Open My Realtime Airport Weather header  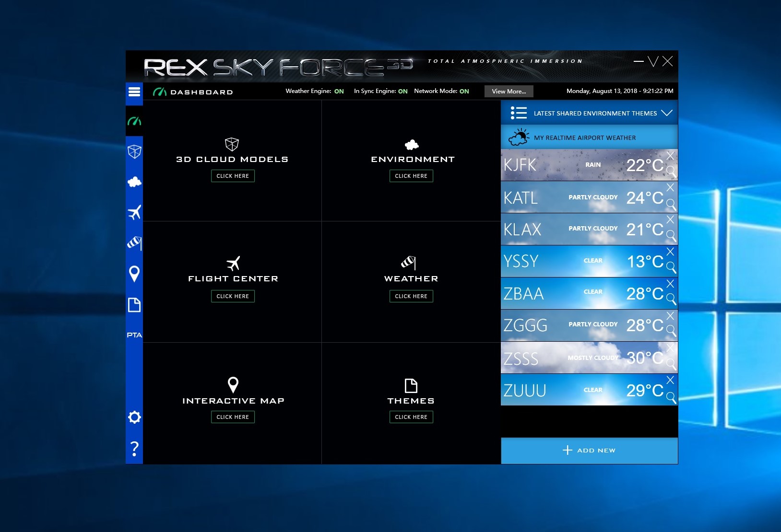click(x=589, y=138)
